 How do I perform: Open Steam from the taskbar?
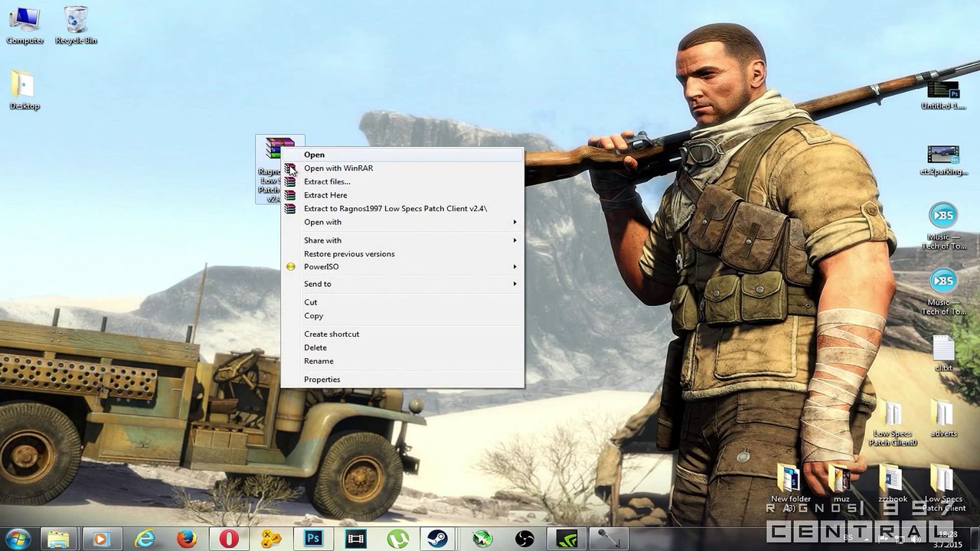coord(439,539)
